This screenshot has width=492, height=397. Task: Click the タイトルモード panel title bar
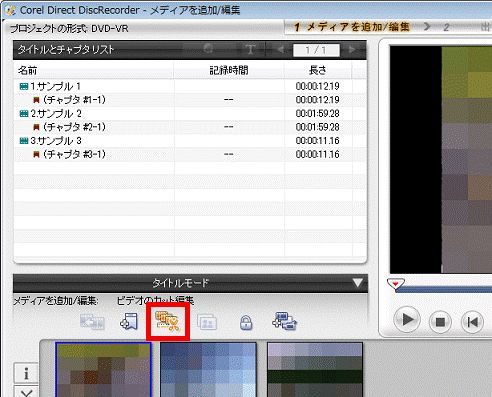[190, 283]
